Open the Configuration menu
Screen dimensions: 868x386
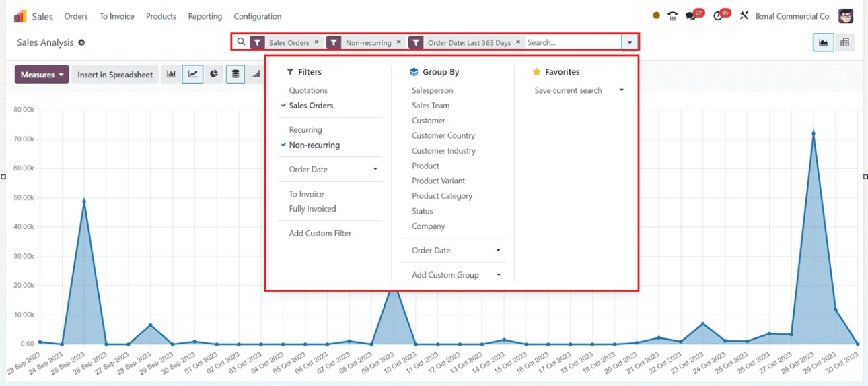pyautogui.click(x=258, y=16)
